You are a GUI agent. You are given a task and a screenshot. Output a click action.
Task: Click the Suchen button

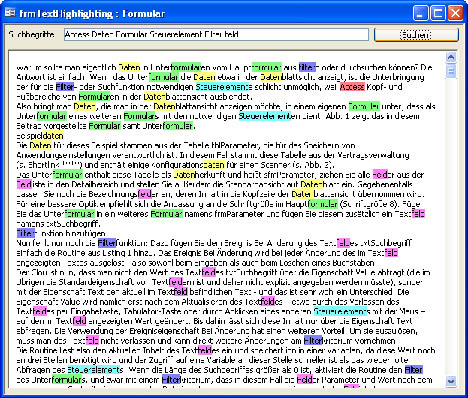click(416, 35)
